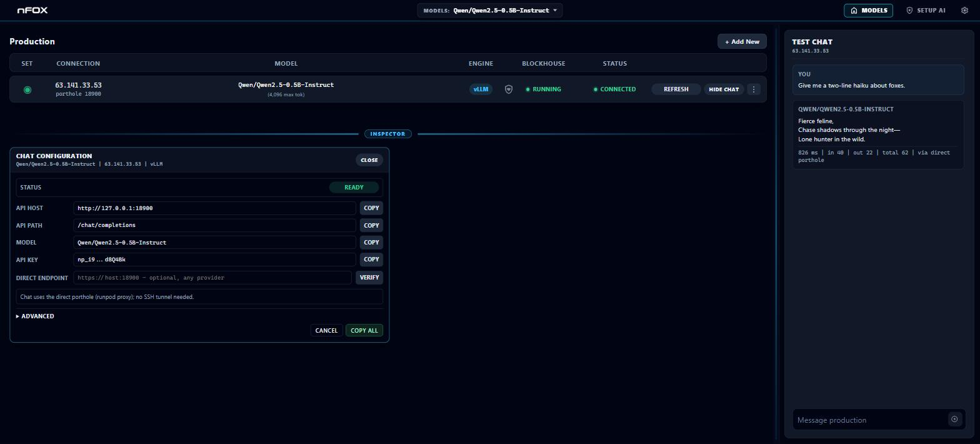Focus the Direct Endpoint field
980x444 pixels.
pyautogui.click(x=212, y=278)
